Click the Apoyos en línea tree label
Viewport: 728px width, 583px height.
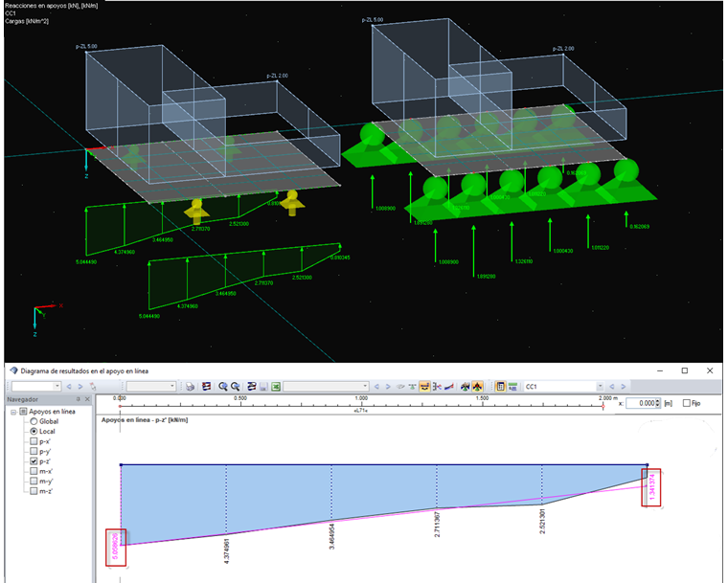(52, 412)
